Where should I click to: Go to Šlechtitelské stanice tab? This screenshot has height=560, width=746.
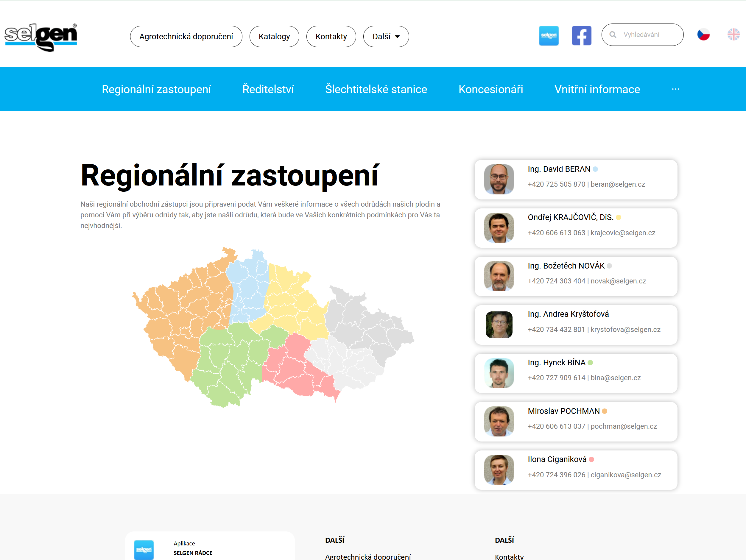pyautogui.click(x=376, y=89)
